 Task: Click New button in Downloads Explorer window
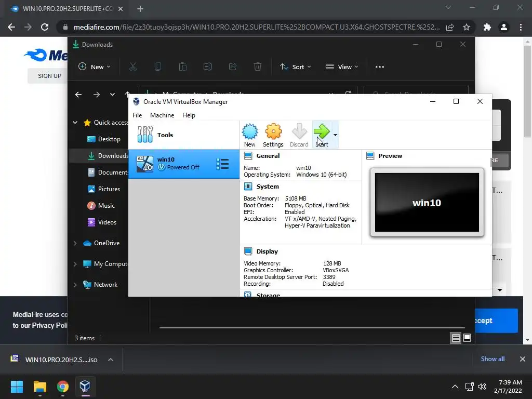coord(95,67)
